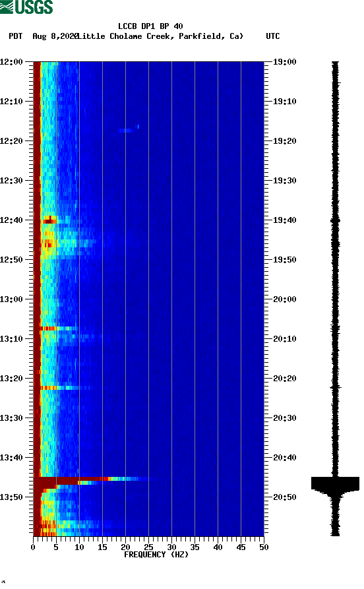Click the 13:40 PDT time label
Image resolution: width=364 pixels, height=589 pixels.
[11, 458]
